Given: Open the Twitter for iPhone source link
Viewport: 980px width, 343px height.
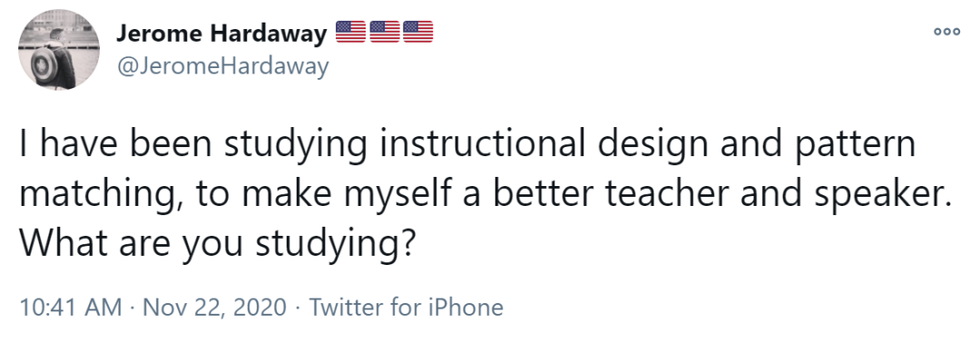Looking at the screenshot, I should (x=407, y=308).
